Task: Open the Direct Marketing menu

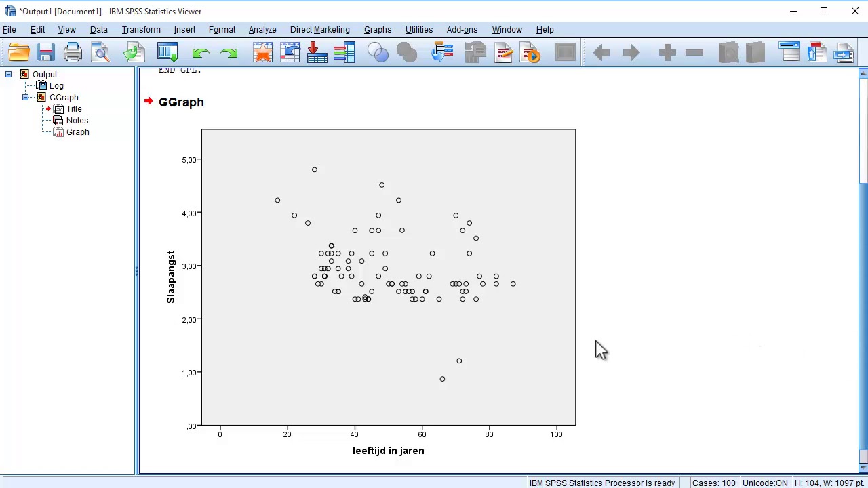Action: coord(319,30)
